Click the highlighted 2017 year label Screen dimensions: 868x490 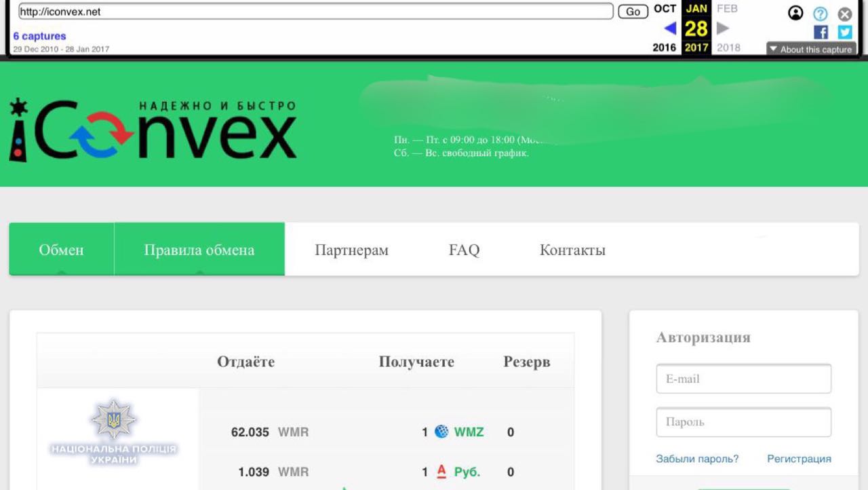[696, 48]
